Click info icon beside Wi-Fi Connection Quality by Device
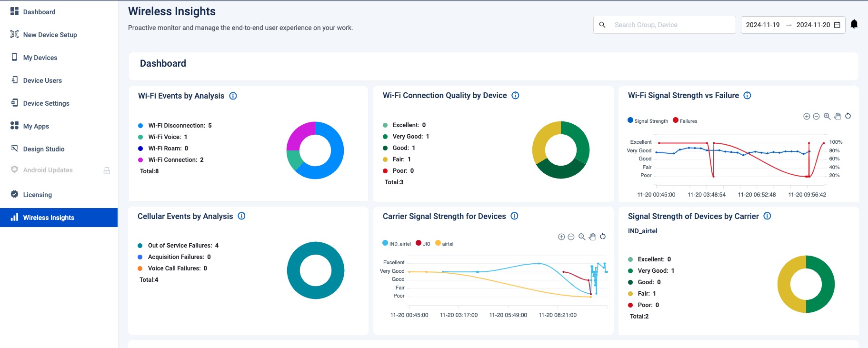Screen dimensions: 868x348 point(515,95)
